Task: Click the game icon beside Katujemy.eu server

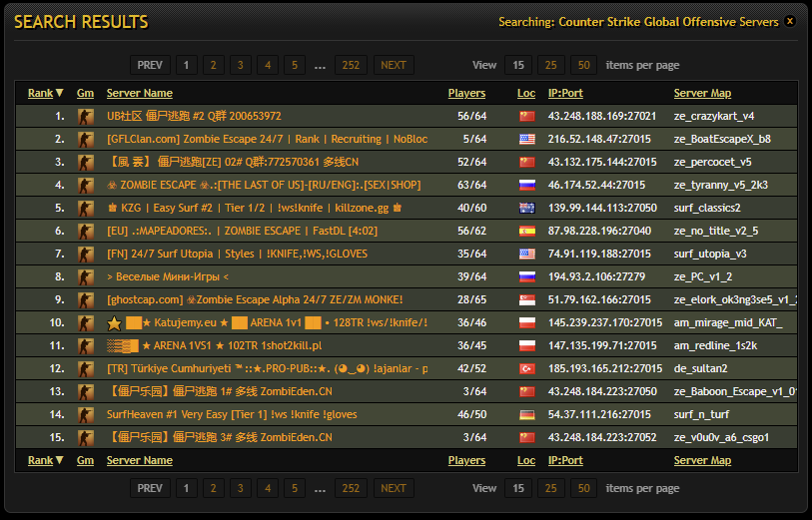Action: click(86, 322)
